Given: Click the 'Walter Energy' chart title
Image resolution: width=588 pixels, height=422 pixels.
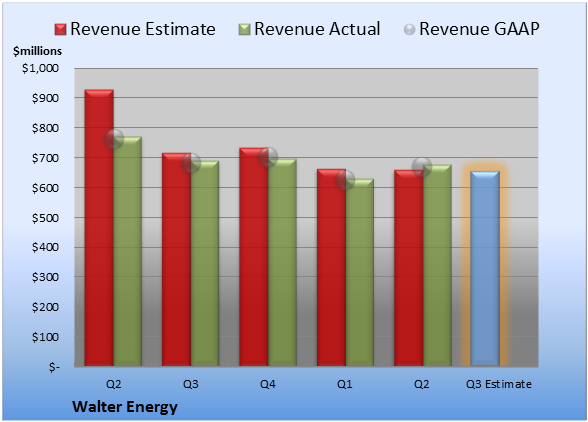Looking at the screenshot, I should pyautogui.click(x=125, y=407).
